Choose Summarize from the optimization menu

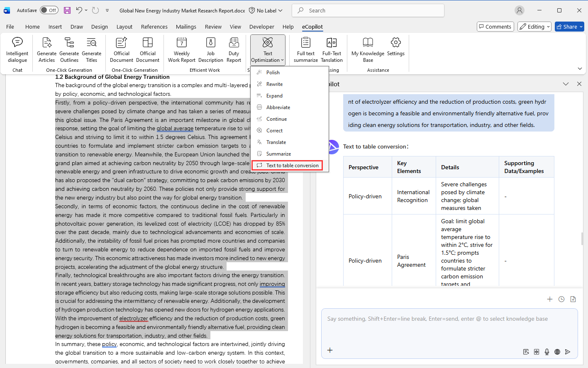[x=278, y=154]
